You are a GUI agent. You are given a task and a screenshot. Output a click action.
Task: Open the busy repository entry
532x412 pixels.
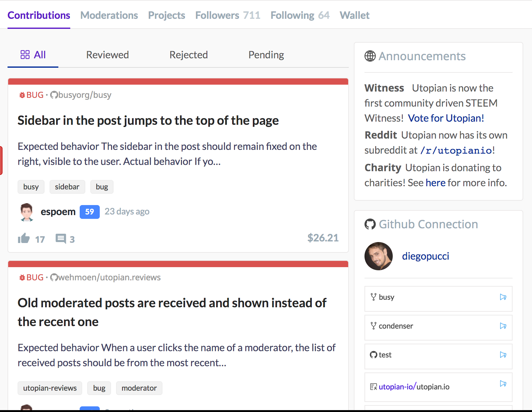[x=439, y=299]
